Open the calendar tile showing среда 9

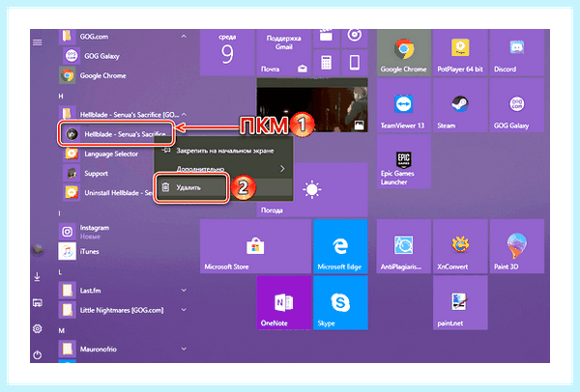tap(227, 52)
